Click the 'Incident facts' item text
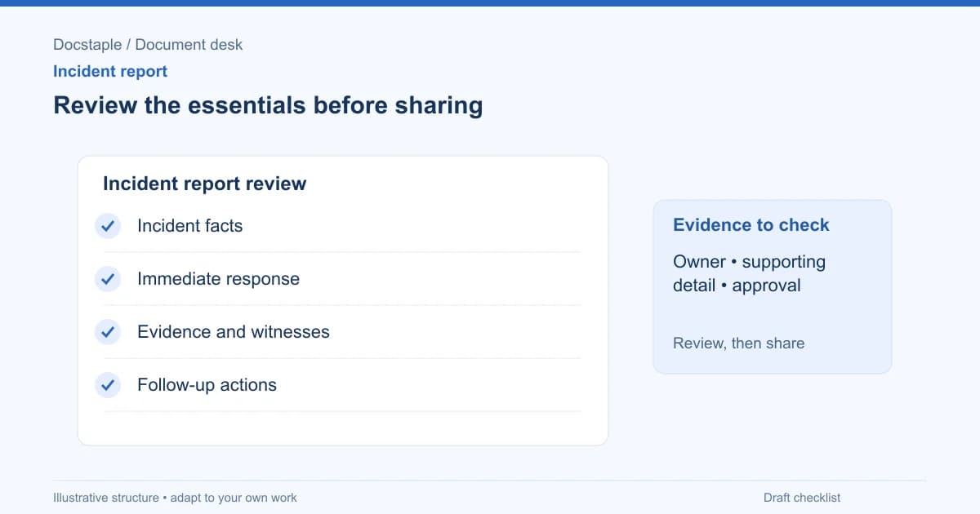This screenshot has width=980, height=514. click(x=189, y=226)
